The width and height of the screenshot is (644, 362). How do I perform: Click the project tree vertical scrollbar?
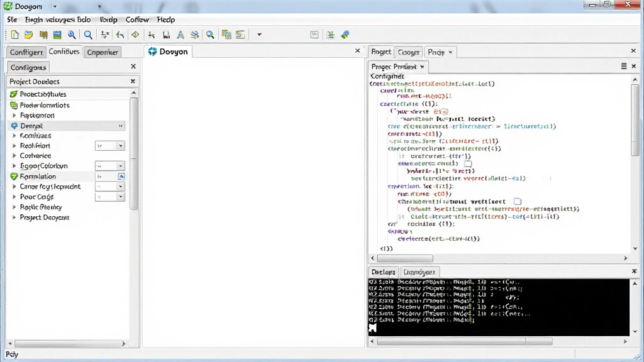[x=133, y=153]
